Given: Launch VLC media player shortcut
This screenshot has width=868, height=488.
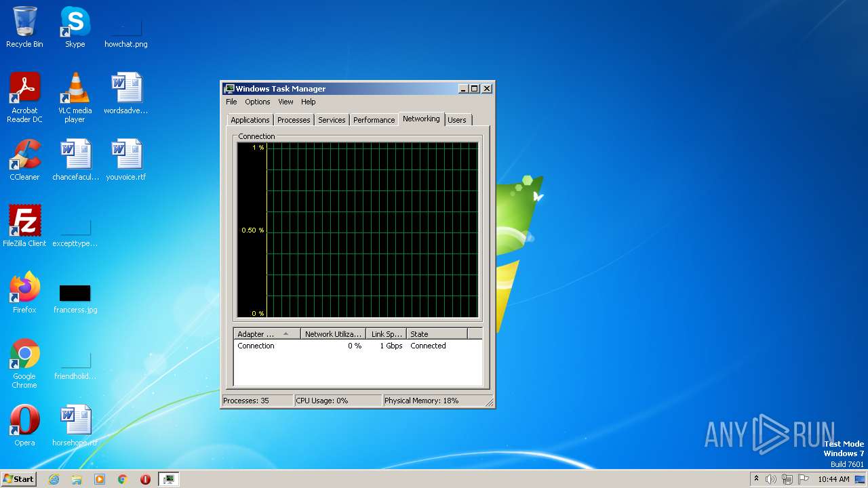Looking at the screenshot, I should point(75,98).
